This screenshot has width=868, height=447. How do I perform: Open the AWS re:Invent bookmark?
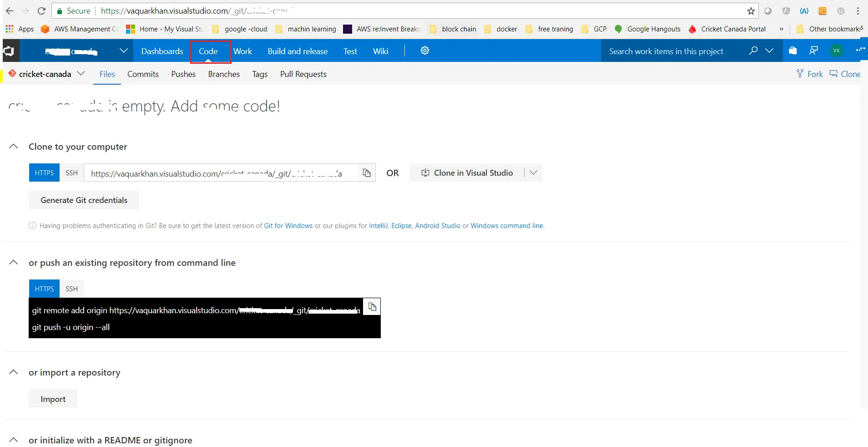(x=382, y=29)
